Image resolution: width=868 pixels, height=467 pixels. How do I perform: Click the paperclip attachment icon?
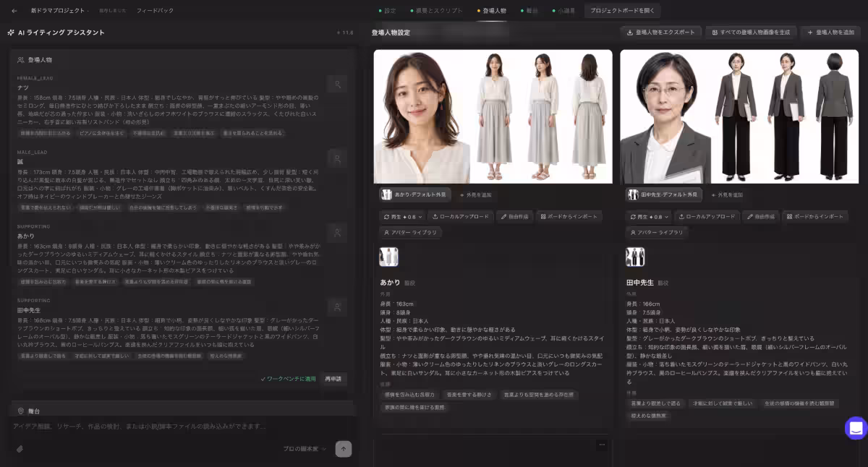click(x=20, y=449)
